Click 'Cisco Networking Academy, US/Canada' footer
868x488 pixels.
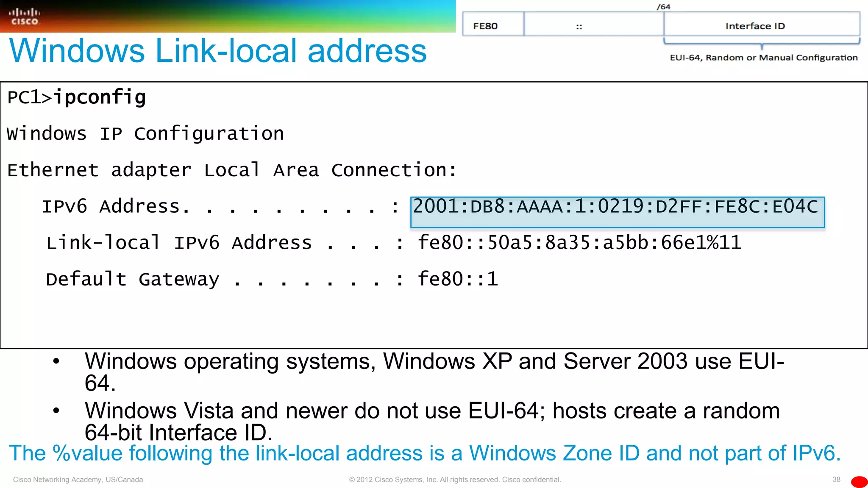pyautogui.click(x=78, y=480)
